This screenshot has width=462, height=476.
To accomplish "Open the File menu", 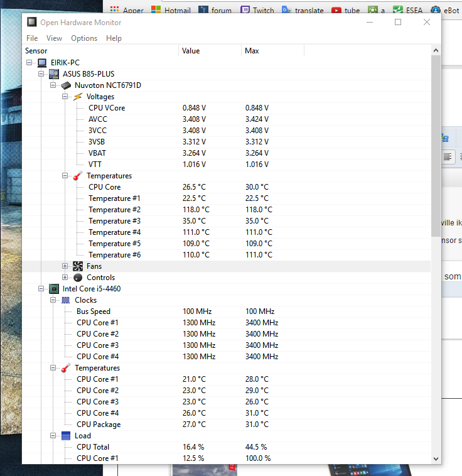I will (32, 38).
